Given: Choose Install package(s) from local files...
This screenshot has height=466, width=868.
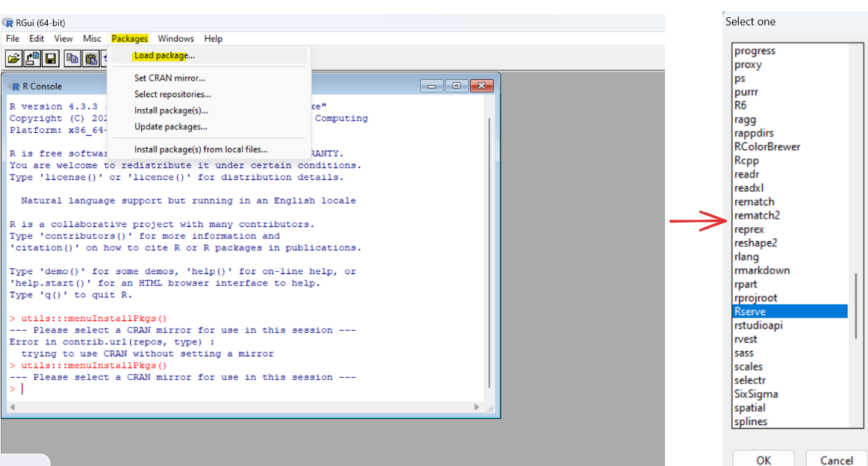Looking at the screenshot, I should click(x=209, y=149).
